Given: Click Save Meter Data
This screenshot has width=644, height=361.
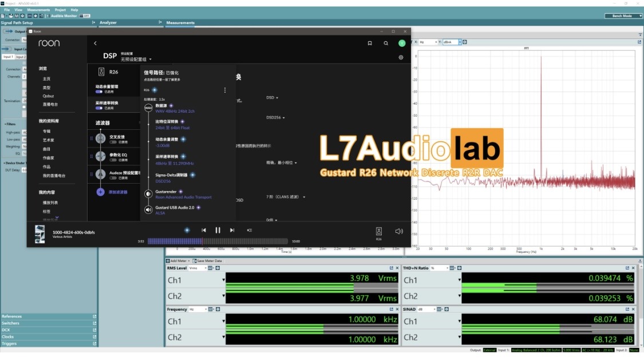Looking at the screenshot, I should click(207, 261).
